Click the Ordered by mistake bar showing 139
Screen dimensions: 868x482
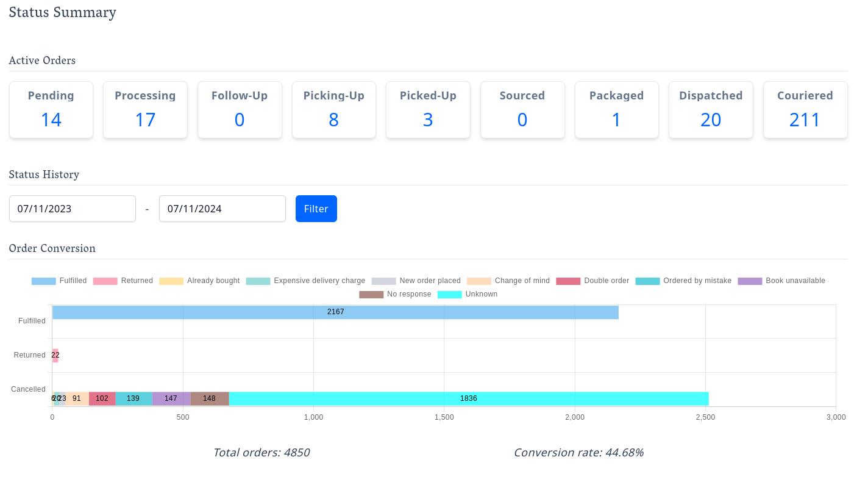(133, 398)
